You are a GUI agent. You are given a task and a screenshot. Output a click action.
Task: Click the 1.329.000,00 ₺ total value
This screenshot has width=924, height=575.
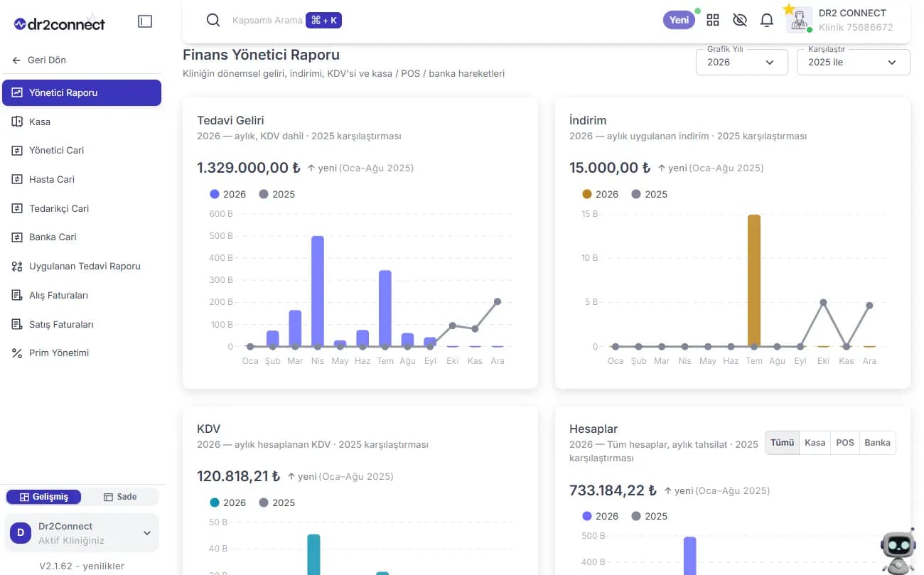pyautogui.click(x=249, y=168)
